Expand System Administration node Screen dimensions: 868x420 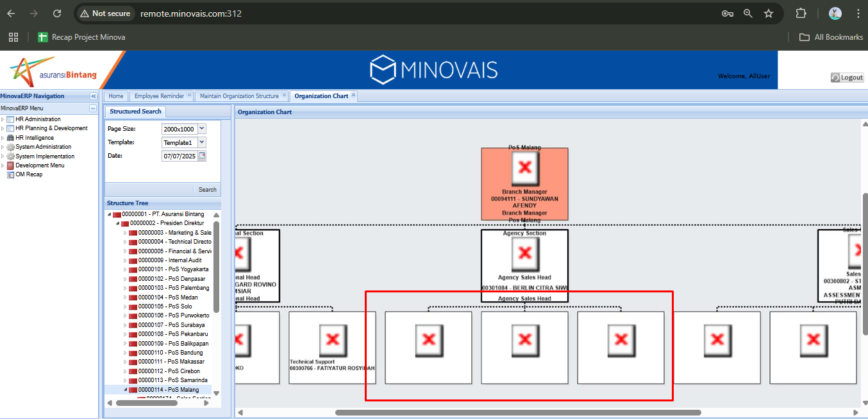click(x=3, y=147)
